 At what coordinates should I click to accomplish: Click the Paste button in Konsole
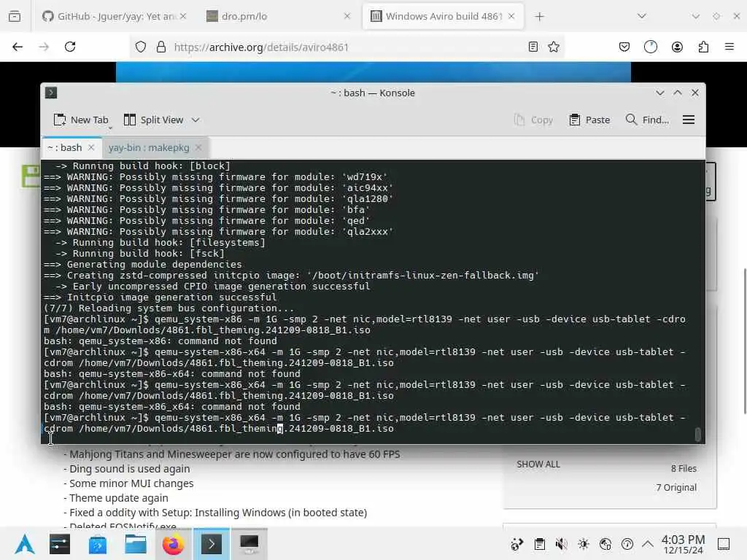[x=589, y=120]
